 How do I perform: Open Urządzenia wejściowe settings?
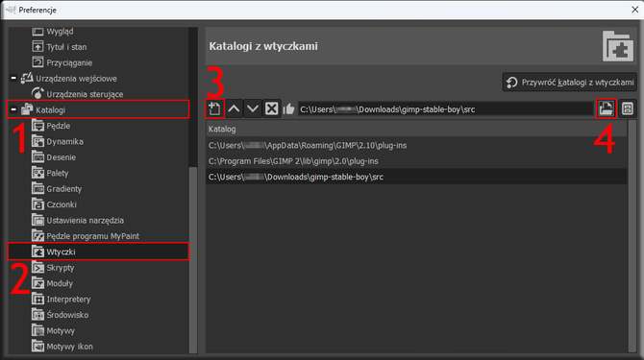(x=76, y=79)
